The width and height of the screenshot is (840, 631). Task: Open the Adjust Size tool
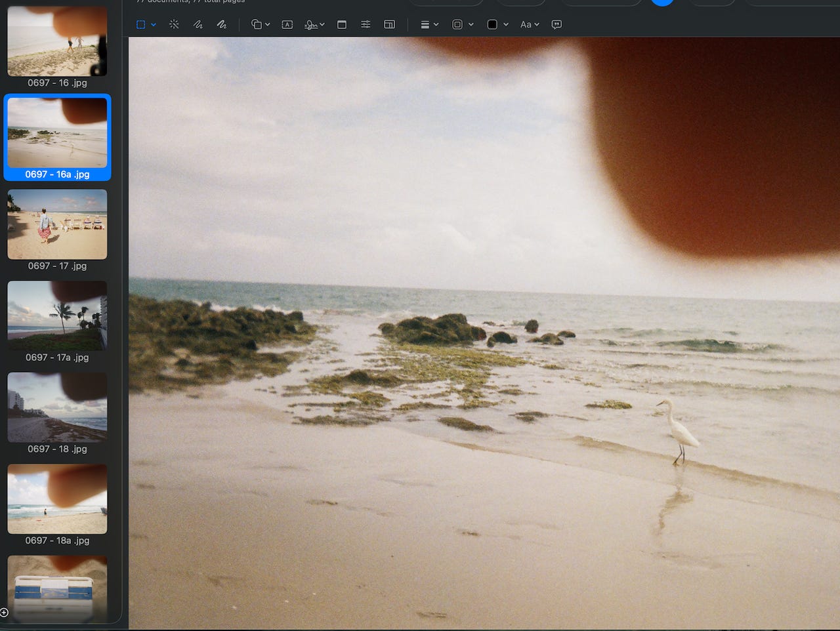pos(389,24)
